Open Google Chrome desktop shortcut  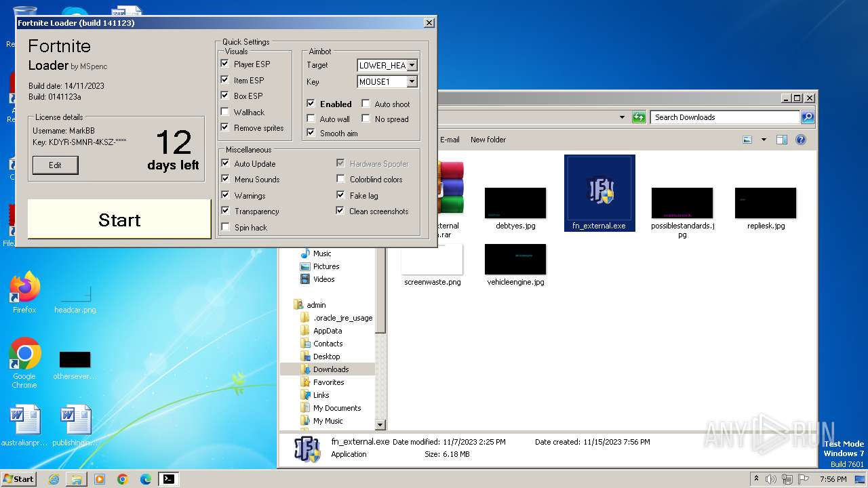24,363
